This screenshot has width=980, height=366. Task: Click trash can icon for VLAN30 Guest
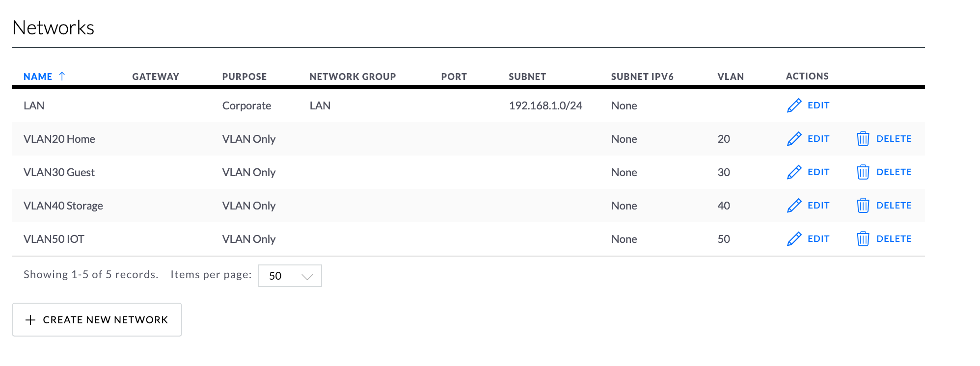tap(863, 172)
